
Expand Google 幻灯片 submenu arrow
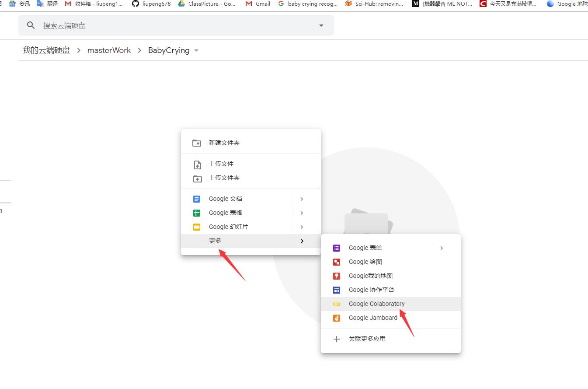point(302,227)
